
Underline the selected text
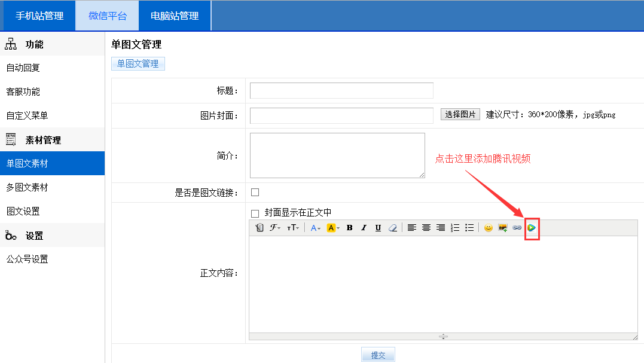[x=378, y=228]
